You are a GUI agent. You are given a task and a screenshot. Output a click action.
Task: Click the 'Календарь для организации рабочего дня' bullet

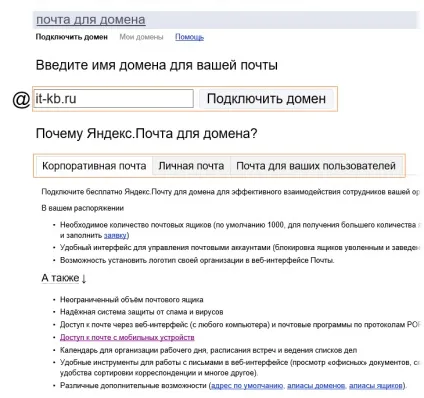[208, 350]
